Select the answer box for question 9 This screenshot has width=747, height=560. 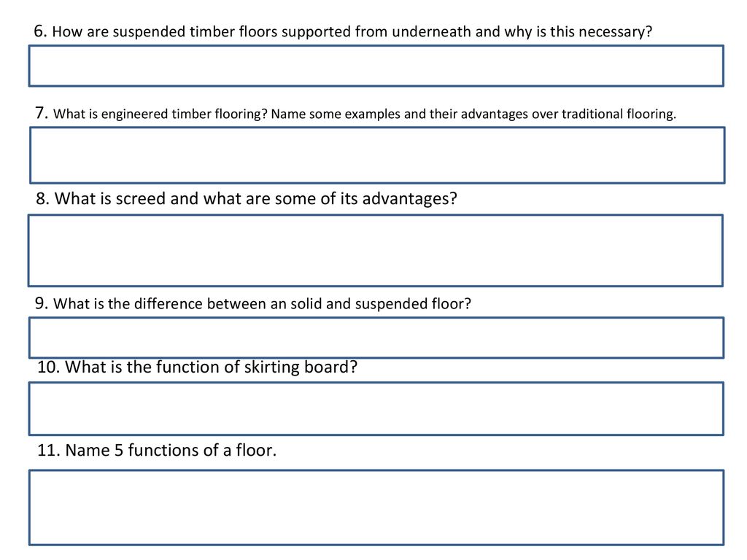tap(376, 337)
